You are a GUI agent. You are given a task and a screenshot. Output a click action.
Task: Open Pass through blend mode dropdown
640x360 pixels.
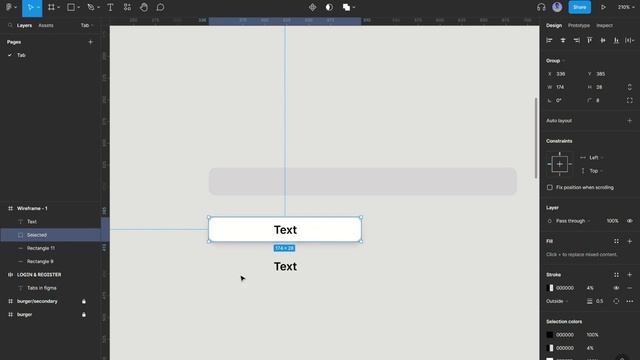coord(573,221)
